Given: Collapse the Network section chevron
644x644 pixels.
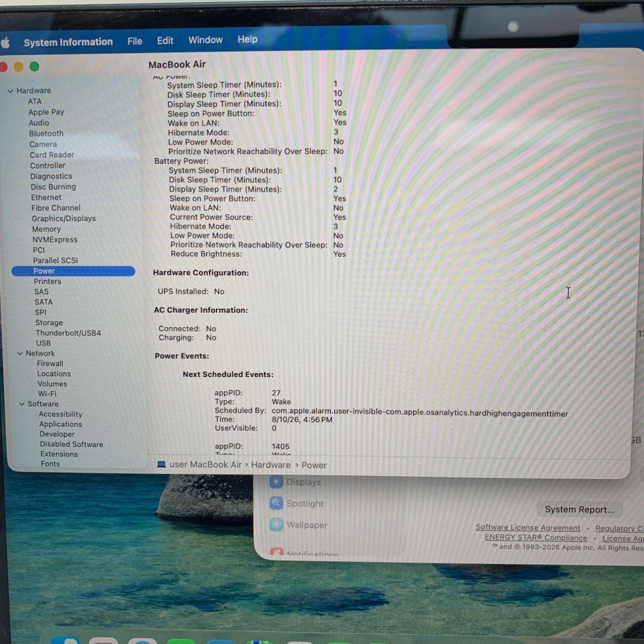Looking at the screenshot, I should tap(20, 353).
